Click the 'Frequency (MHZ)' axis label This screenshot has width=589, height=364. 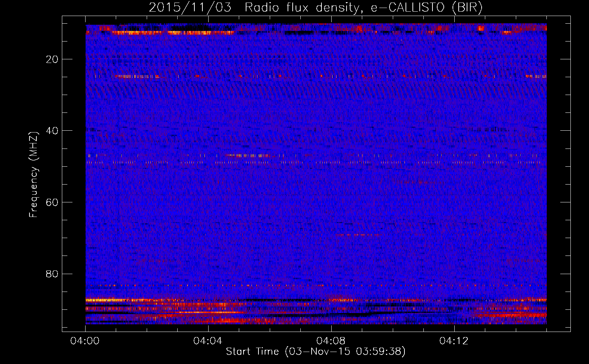[x=33, y=175]
